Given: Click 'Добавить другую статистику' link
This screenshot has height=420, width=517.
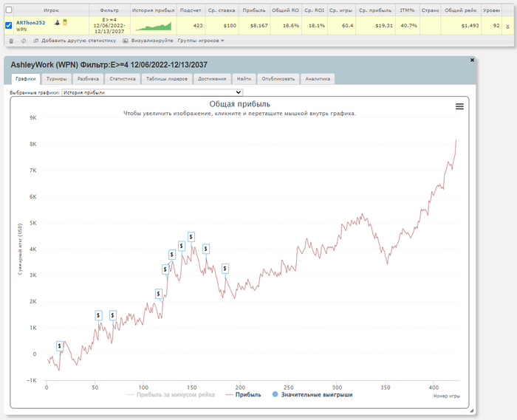Looking at the screenshot, I should (x=79, y=41).
